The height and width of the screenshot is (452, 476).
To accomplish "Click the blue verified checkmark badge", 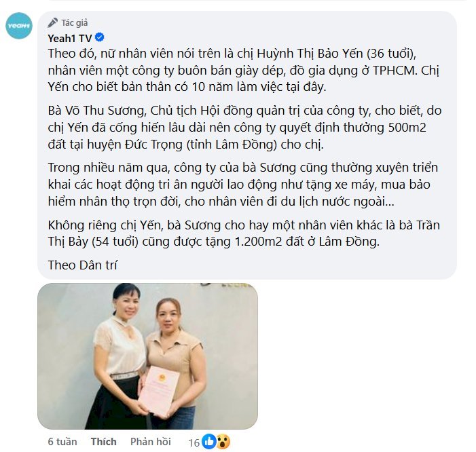I will tap(100, 37).
